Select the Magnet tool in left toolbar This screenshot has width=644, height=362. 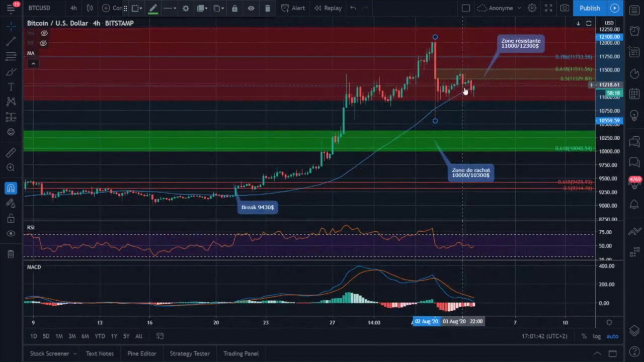click(11, 188)
